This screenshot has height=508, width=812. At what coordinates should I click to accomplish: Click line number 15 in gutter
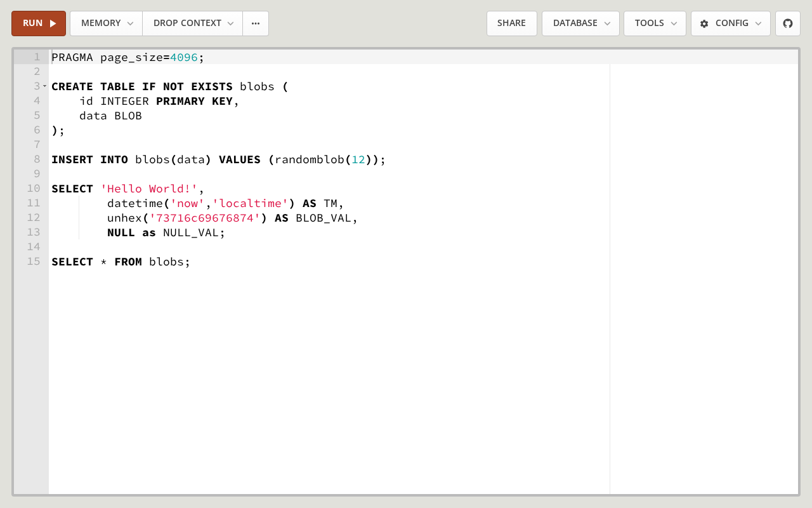pyautogui.click(x=34, y=262)
